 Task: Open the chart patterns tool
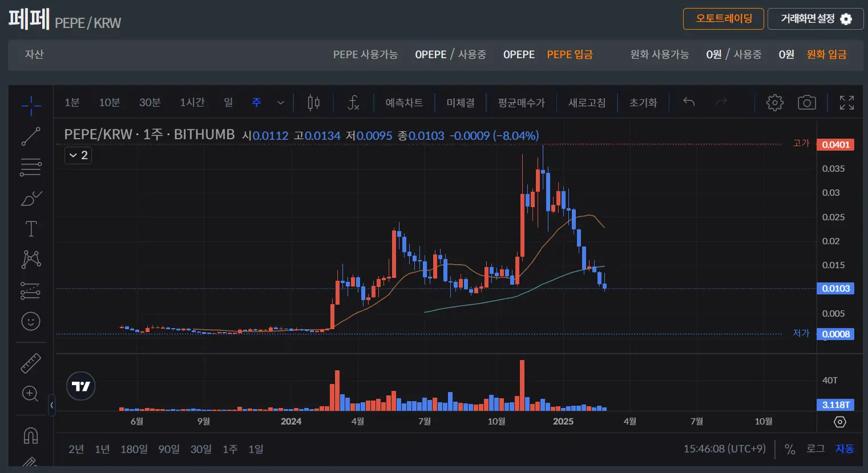(31, 260)
